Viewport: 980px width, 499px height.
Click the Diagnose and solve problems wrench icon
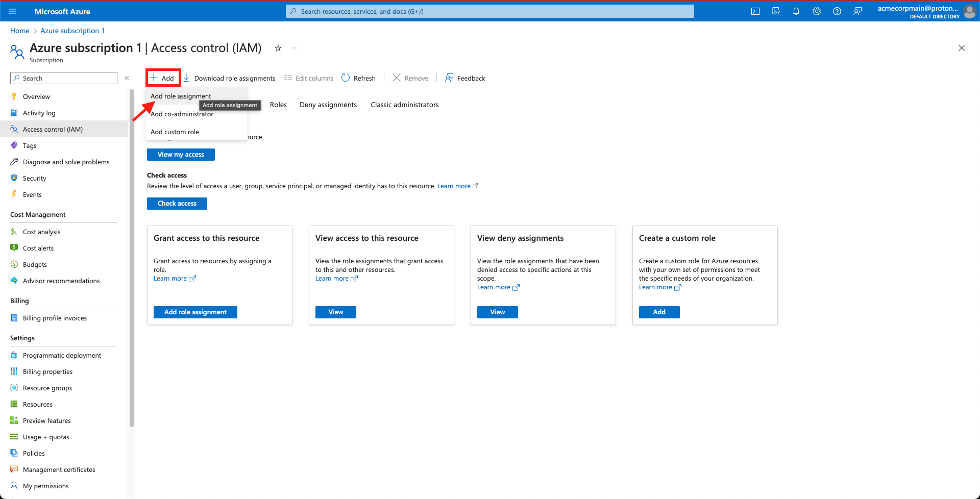pos(14,162)
